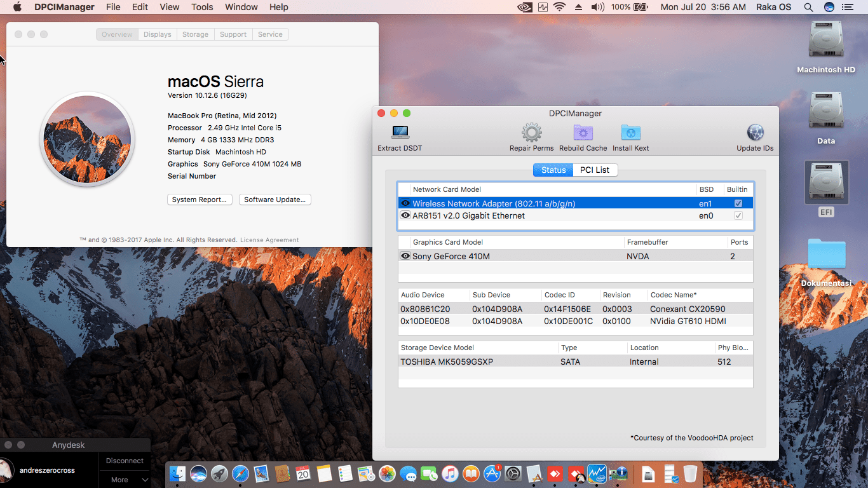Select the Conexant CX20590 audio row
The image size is (868, 488).
click(x=575, y=309)
